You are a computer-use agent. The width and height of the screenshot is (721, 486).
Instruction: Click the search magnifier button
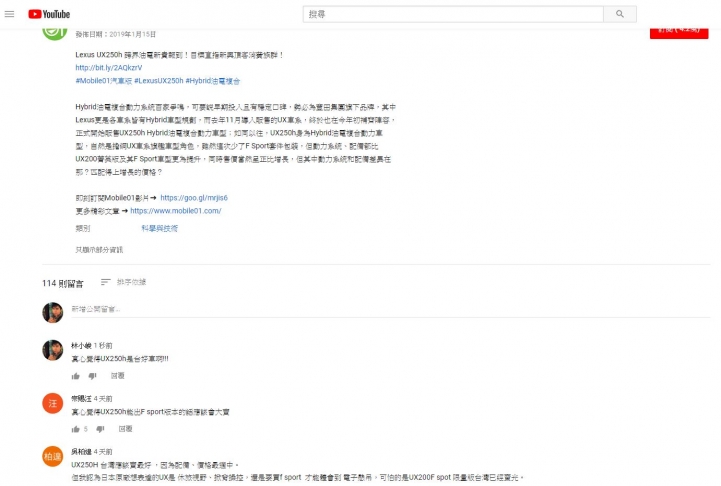[x=620, y=14]
